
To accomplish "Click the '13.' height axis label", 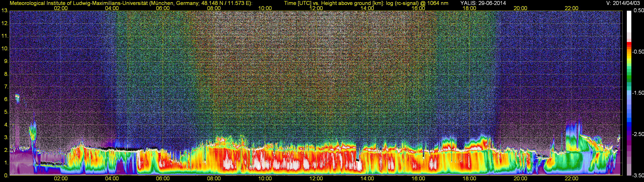I will click(x=5, y=10).
